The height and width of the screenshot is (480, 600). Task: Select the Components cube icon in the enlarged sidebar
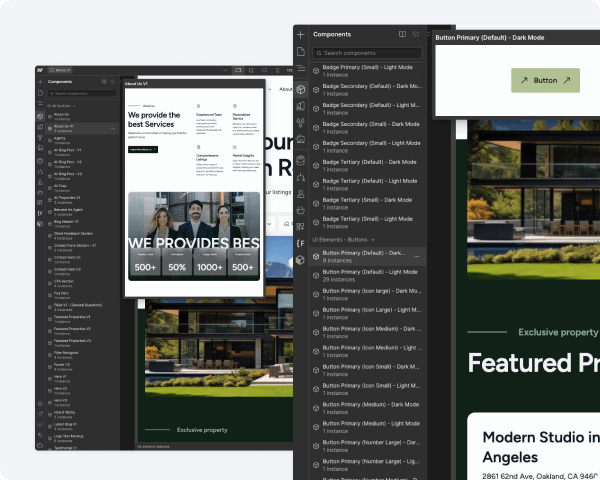pyautogui.click(x=301, y=89)
